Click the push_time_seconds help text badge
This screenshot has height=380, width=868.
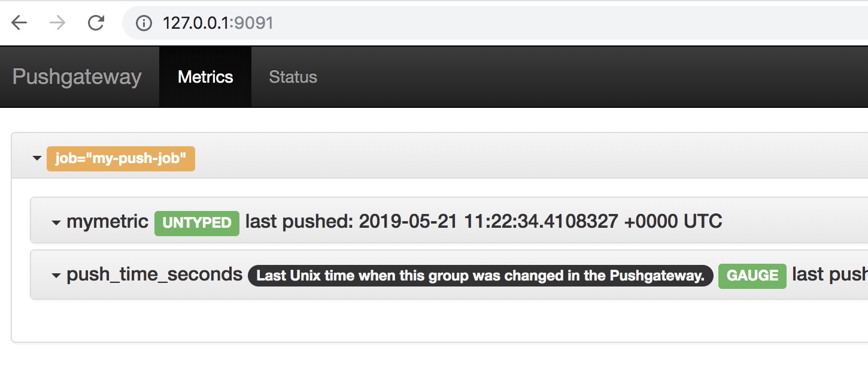coord(481,276)
